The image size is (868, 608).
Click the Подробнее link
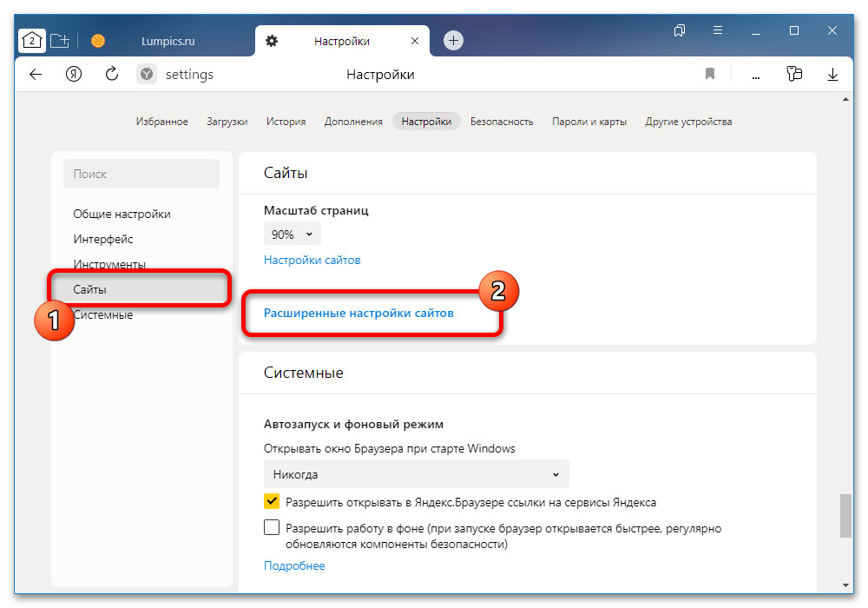tap(294, 565)
